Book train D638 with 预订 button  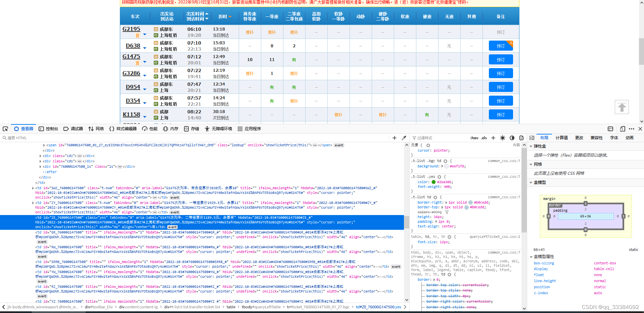pyautogui.click(x=501, y=46)
